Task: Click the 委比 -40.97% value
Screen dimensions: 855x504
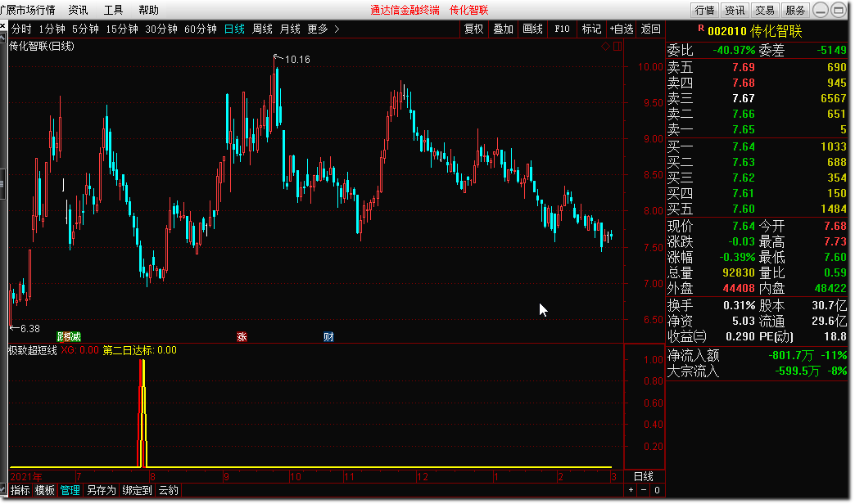Action: 734,50
